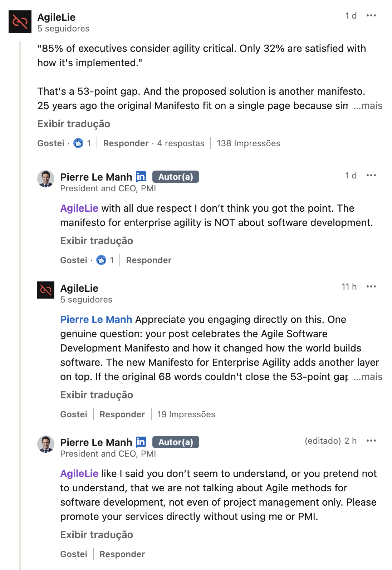Screen dimensions: 392x570
Task: Show the 4 respostas replies
Action: [x=181, y=143]
